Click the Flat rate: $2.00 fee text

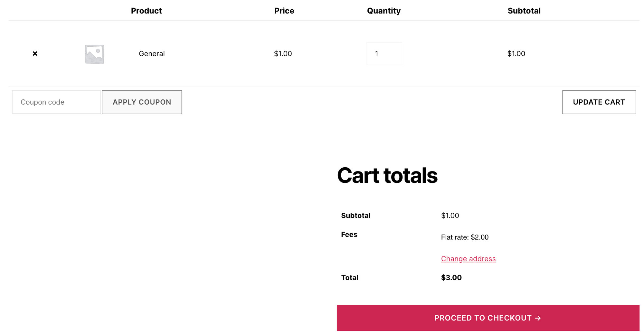pyautogui.click(x=465, y=237)
